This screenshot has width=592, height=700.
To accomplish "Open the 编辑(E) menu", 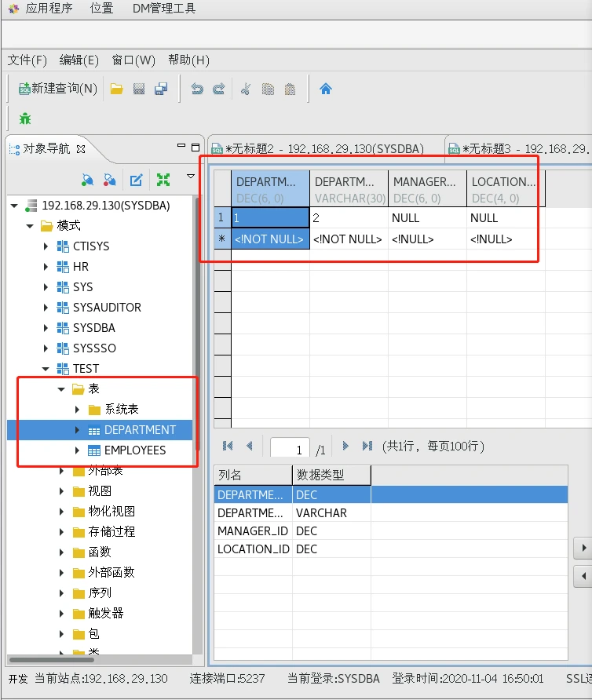I will click(x=79, y=60).
